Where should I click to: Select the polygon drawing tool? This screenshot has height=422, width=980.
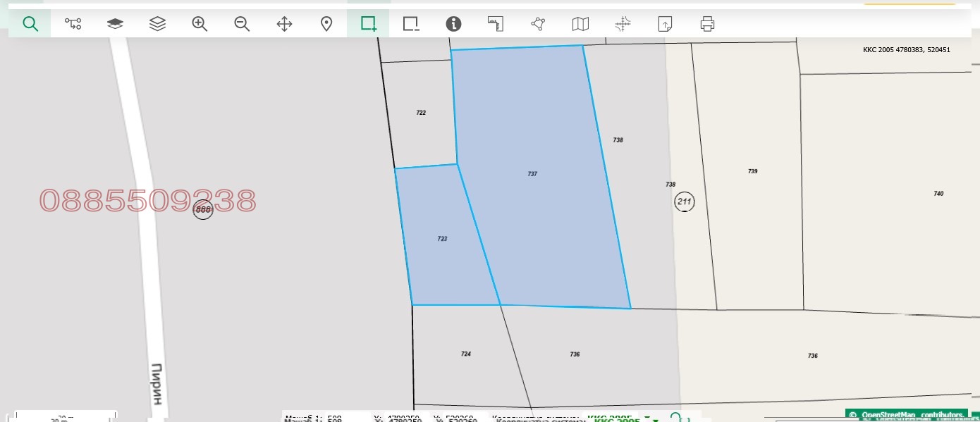click(x=538, y=24)
